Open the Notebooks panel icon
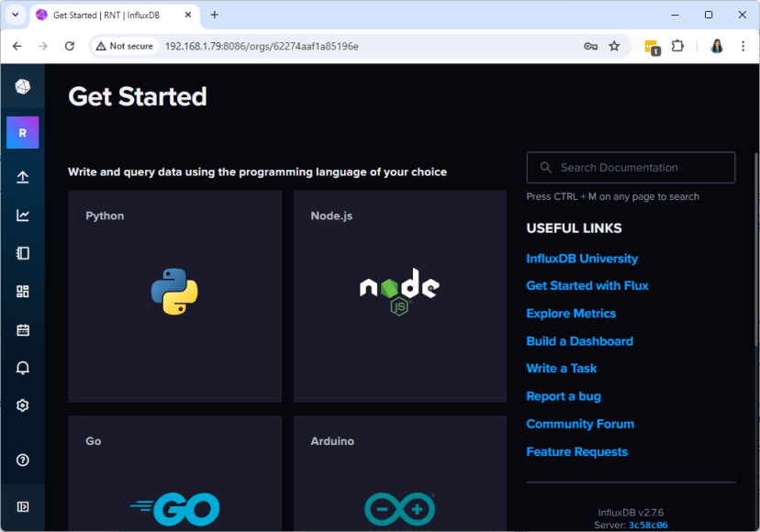 click(x=22, y=253)
